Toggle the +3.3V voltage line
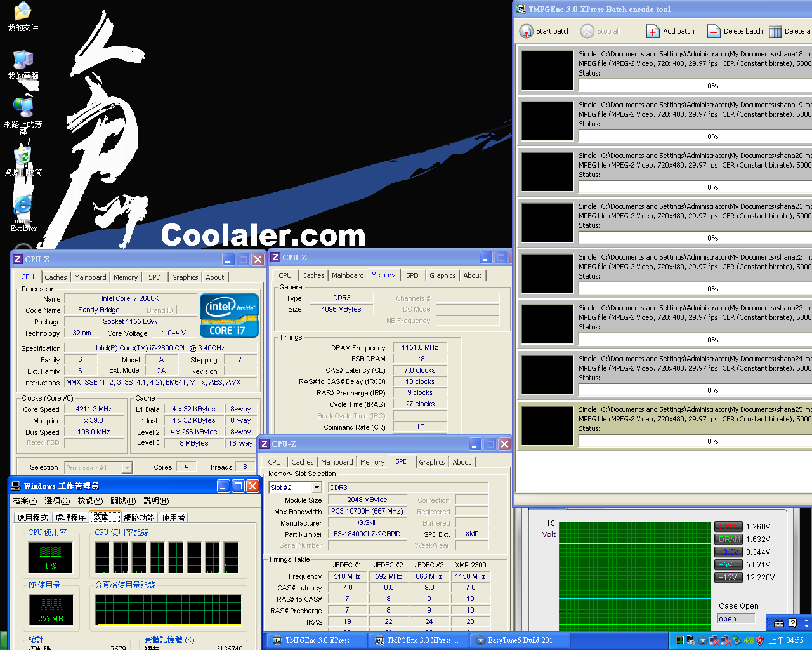Image resolution: width=812 pixels, height=650 pixels. [x=728, y=552]
